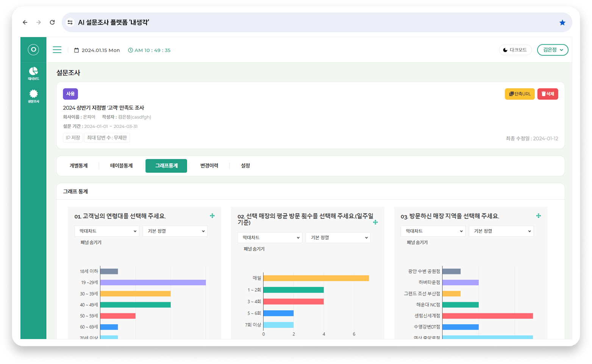
Task: Click move icon on question 03 panel
Action: click(x=538, y=216)
